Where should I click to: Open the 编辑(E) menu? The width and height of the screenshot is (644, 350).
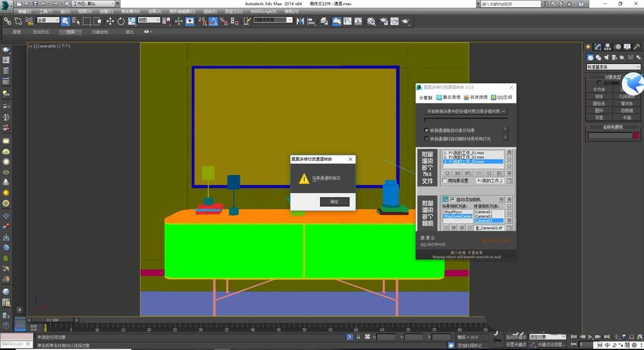tap(24, 12)
